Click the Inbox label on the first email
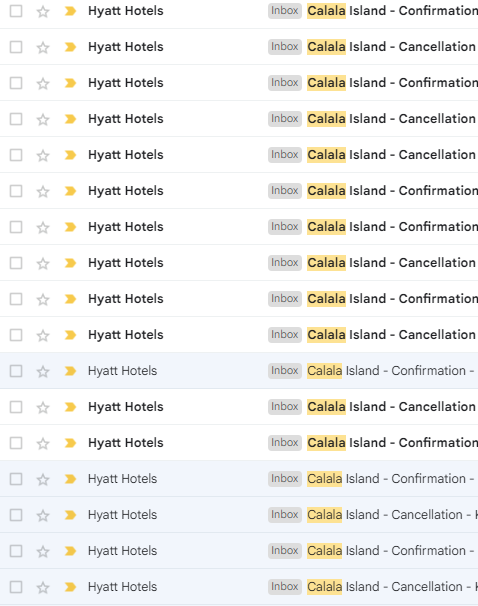 coord(285,11)
